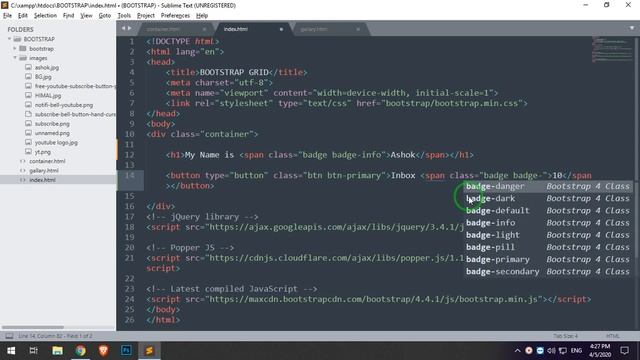Open Photoshop from the taskbar
This screenshot has width=640, height=360.
126,351
